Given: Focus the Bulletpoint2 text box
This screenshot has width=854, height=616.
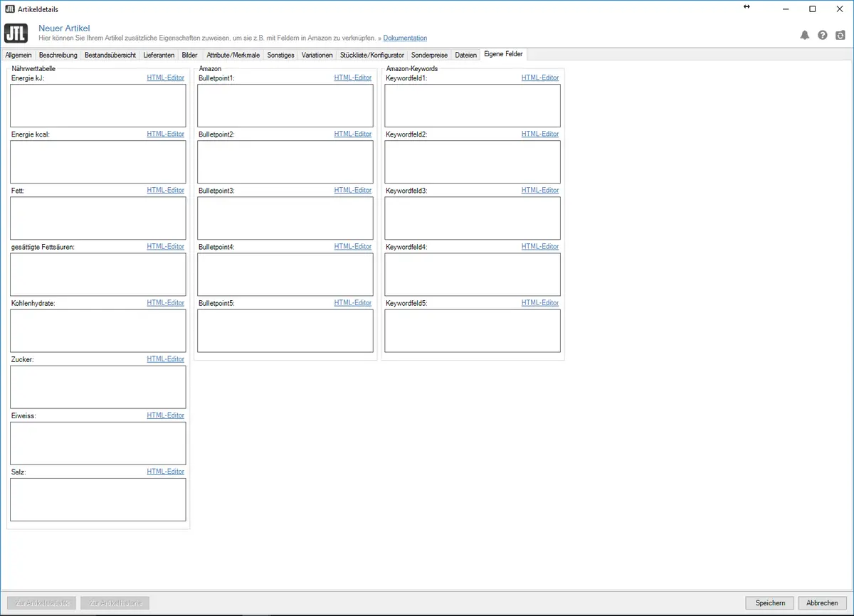Looking at the screenshot, I should 285,162.
